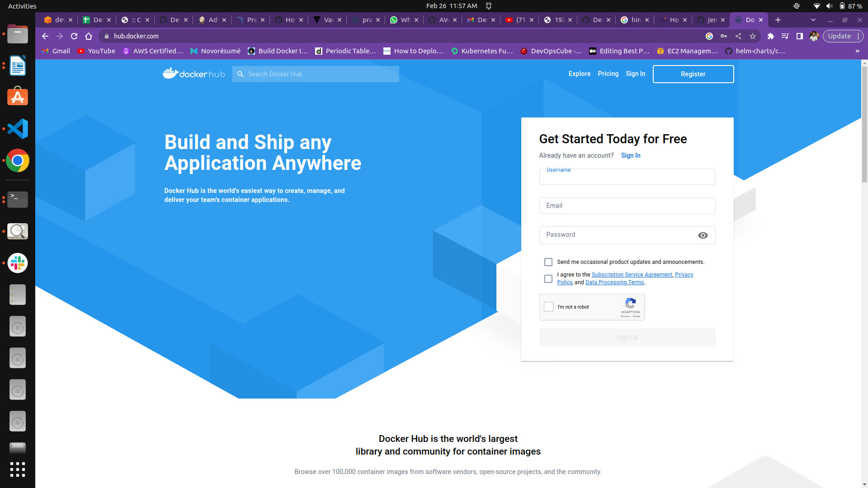Toggle password visibility eye icon

coord(703,235)
